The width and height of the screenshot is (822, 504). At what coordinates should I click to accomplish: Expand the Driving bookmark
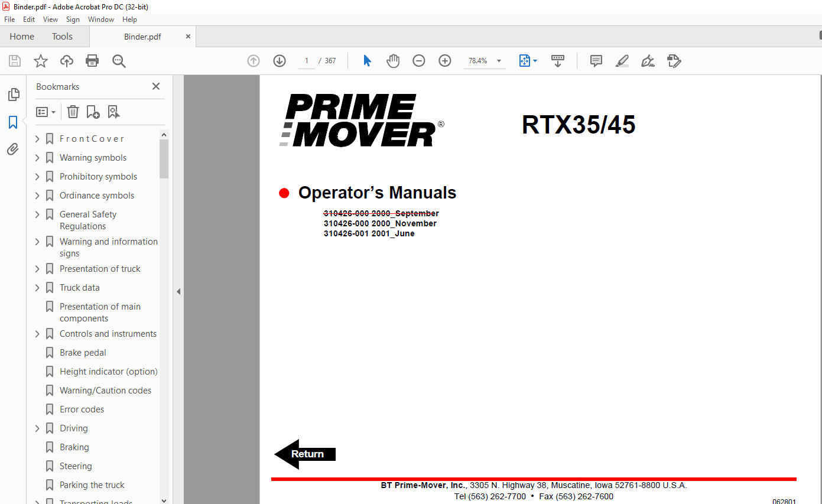37,428
